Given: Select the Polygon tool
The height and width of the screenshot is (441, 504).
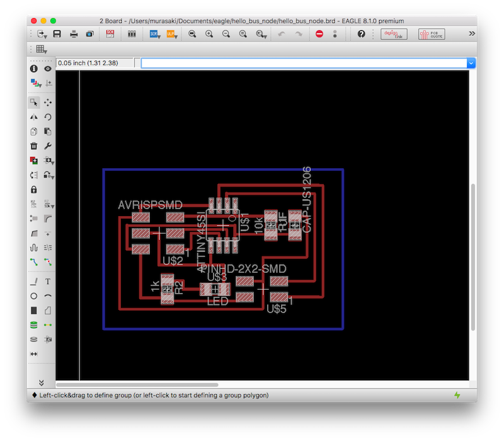Looking at the screenshot, I should tap(48, 311).
